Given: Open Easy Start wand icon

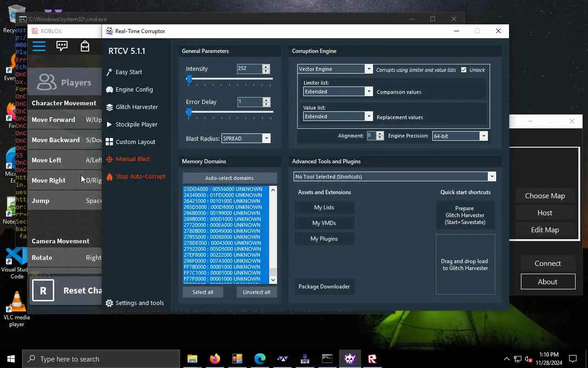Looking at the screenshot, I should (109, 72).
